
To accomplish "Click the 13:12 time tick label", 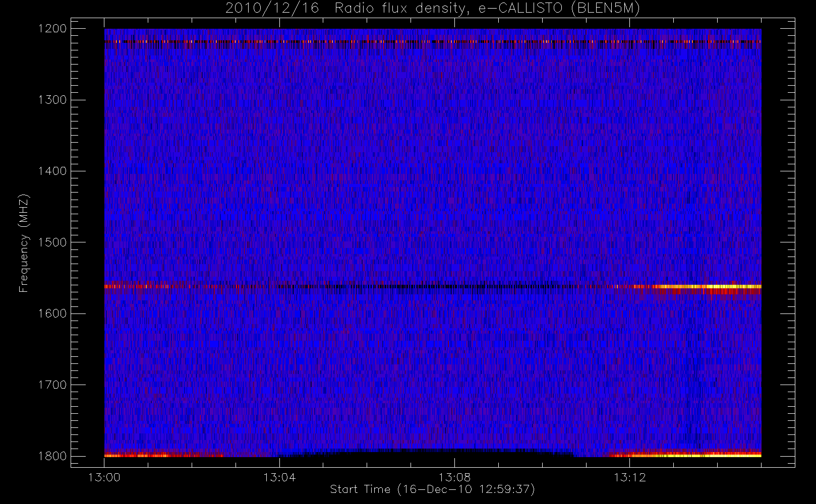I will point(629,477).
